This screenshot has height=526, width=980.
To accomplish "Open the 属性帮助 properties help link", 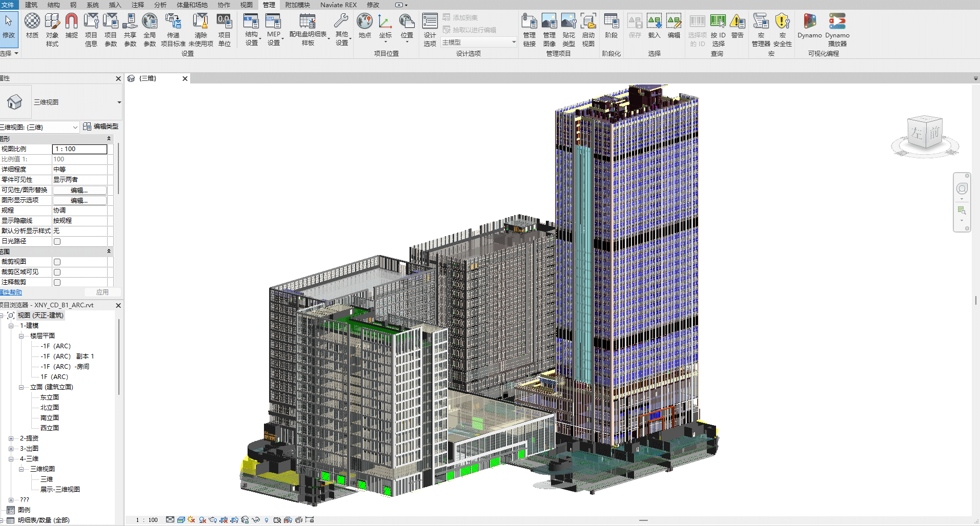I will point(11,292).
